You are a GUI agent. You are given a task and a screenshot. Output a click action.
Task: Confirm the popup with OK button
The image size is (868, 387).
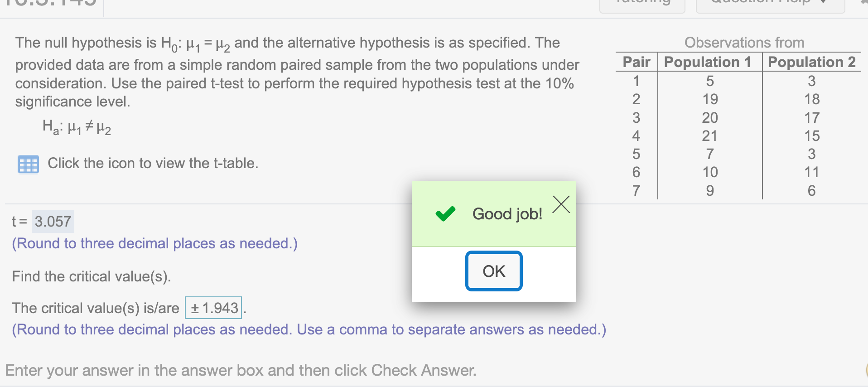click(494, 271)
